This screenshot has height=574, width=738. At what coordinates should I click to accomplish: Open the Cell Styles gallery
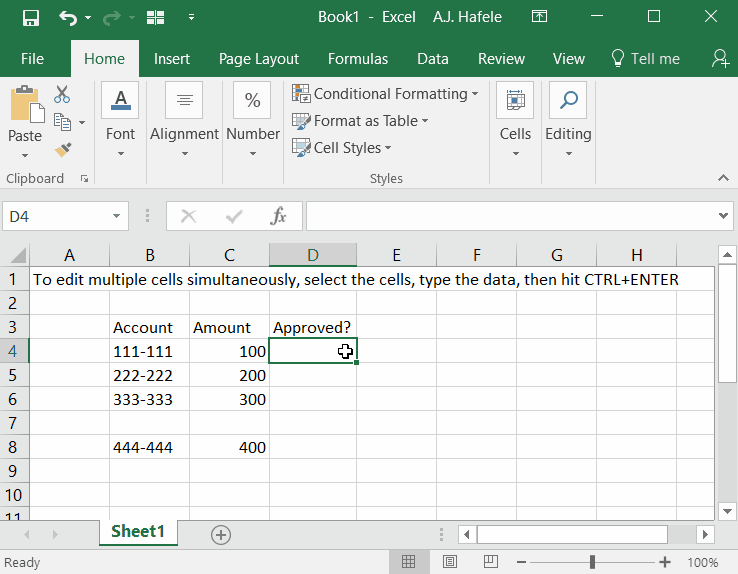pos(342,148)
